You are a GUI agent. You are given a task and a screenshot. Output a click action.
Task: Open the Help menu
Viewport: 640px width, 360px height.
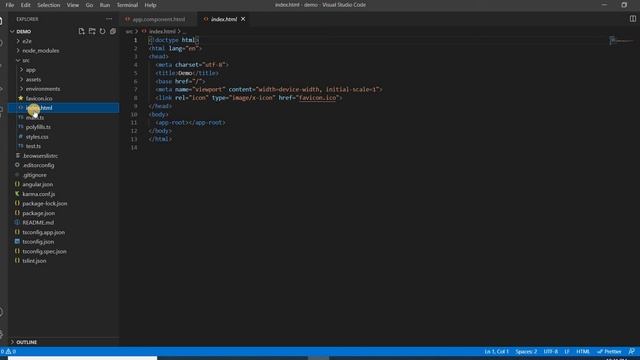[x=150, y=5]
